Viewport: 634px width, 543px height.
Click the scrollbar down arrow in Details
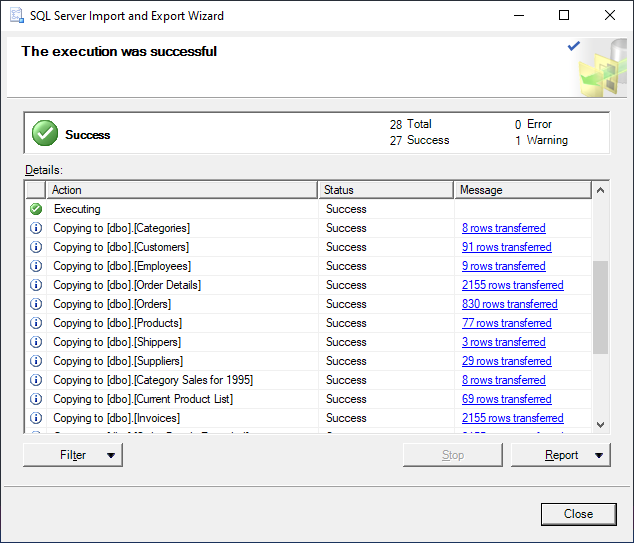tap(600, 425)
